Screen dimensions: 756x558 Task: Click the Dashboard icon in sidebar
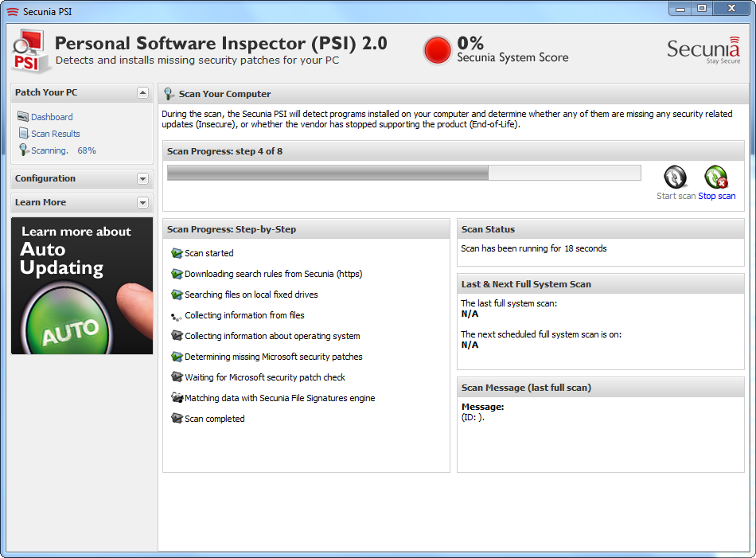(23, 117)
